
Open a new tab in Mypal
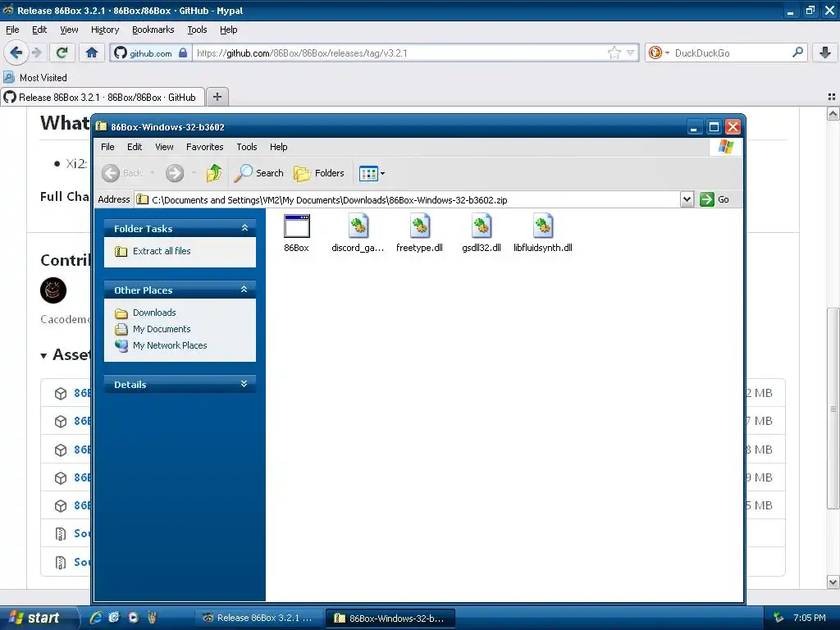click(x=217, y=97)
